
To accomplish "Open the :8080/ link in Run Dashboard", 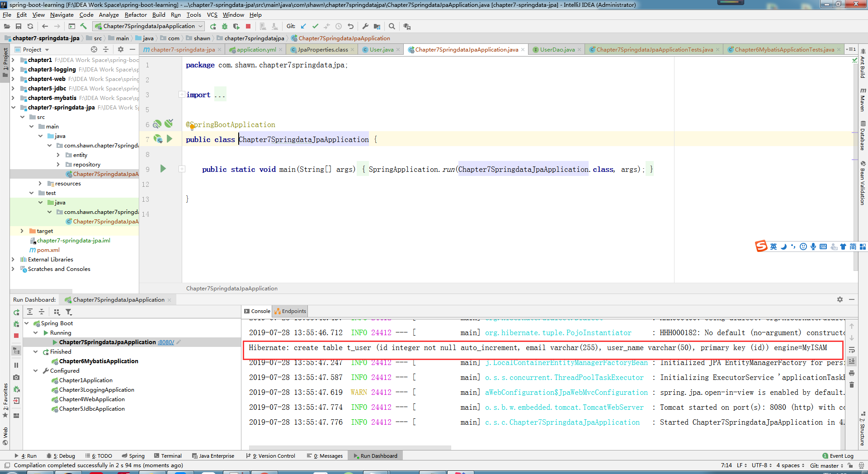I will point(166,342).
